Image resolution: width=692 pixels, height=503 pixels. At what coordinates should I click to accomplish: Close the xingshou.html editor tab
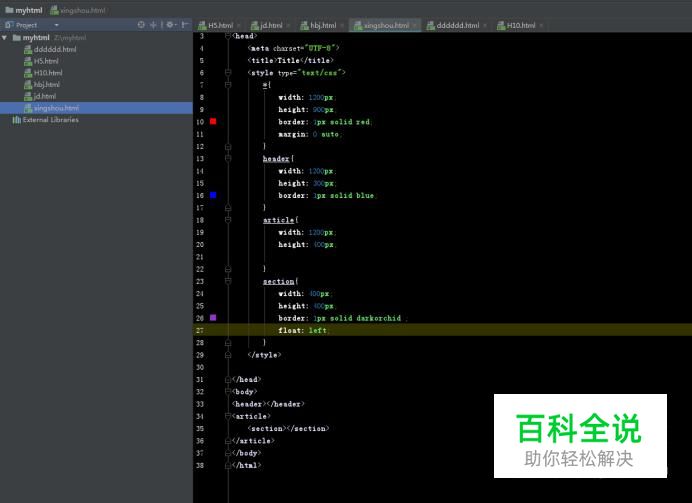[x=415, y=26]
